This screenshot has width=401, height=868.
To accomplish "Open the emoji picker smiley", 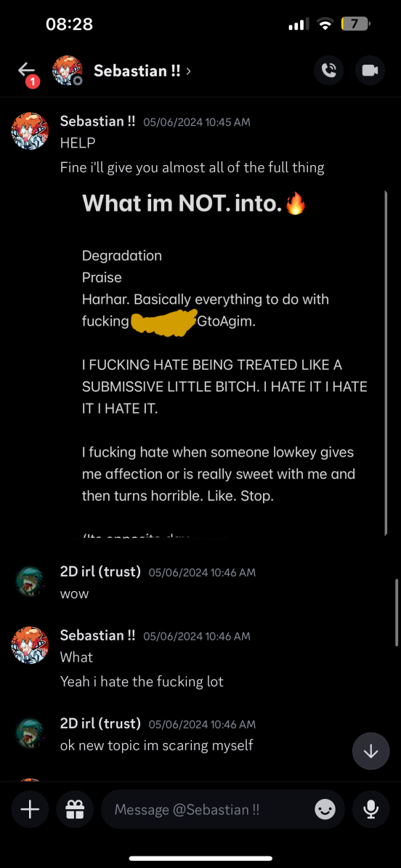I will pyautogui.click(x=325, y=810).
